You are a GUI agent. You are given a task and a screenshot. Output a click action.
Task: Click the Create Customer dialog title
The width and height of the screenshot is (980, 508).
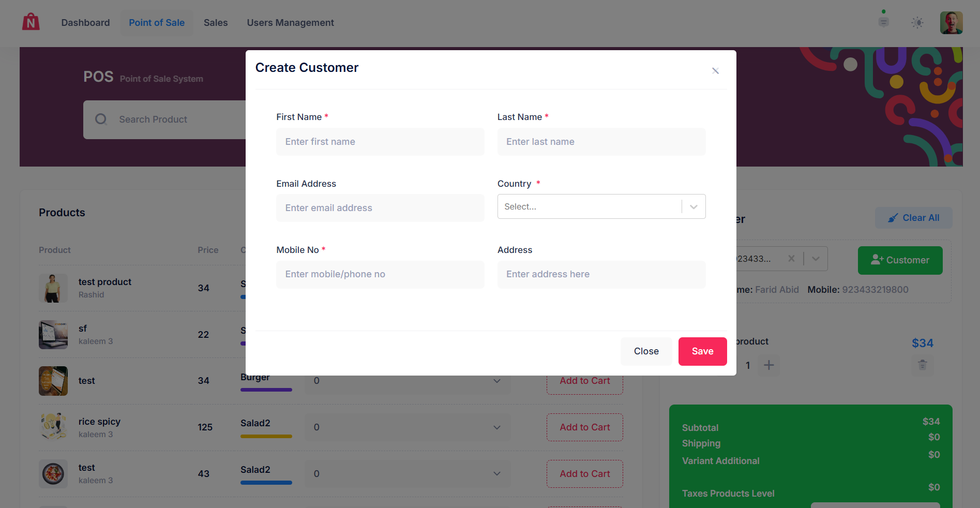pyautogui.click(x=307, y=68)
